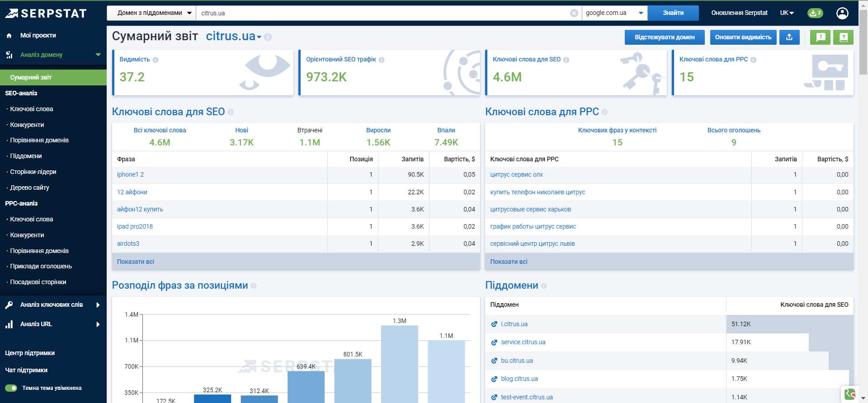Open Порівняння доменів under SEO-аналіз
The width and height of the screenshot is (868, 403).
39,140
